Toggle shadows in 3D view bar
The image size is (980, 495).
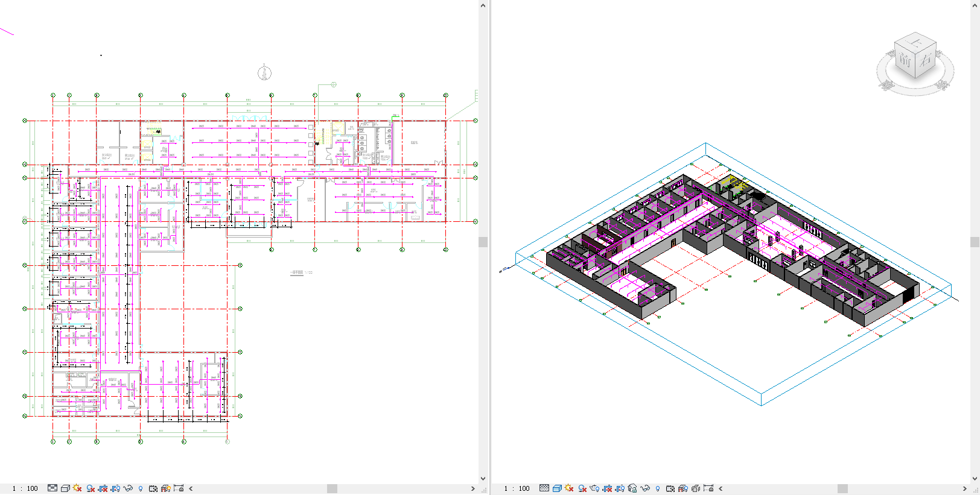pos(582,488)
